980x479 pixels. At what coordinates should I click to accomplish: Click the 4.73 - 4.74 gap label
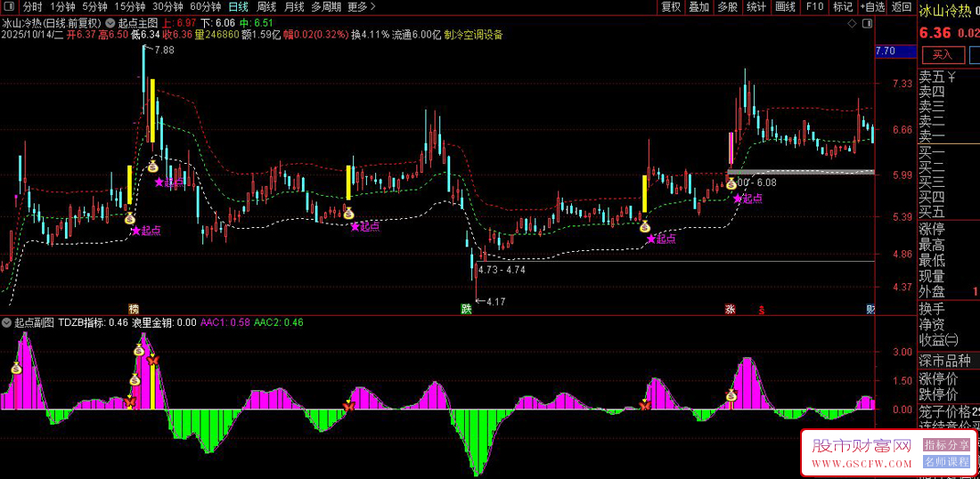click(503, 270)
